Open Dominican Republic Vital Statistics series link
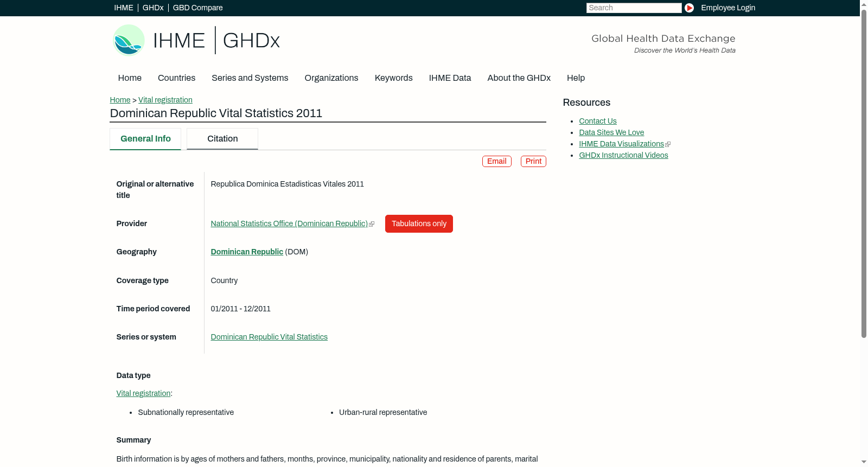Image resolution: width=868 pixels, height=467 pixels. point(269,337)
